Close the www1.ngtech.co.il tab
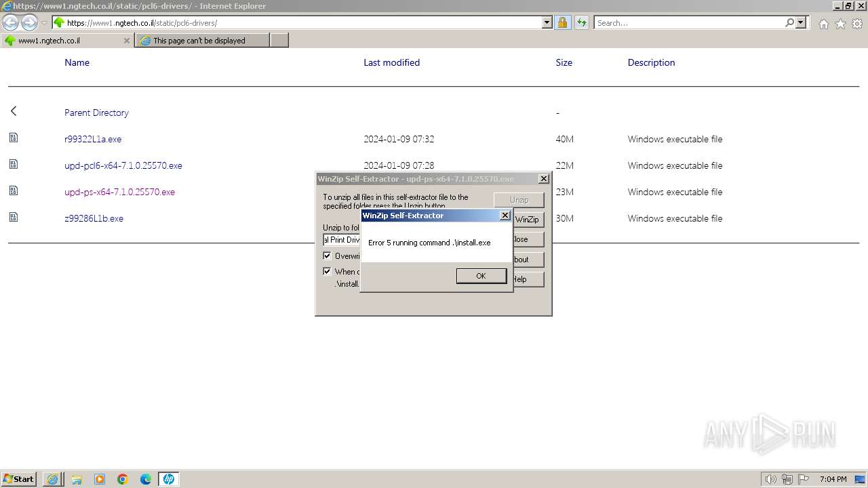 pyautogui.click(x=126, y=41)
